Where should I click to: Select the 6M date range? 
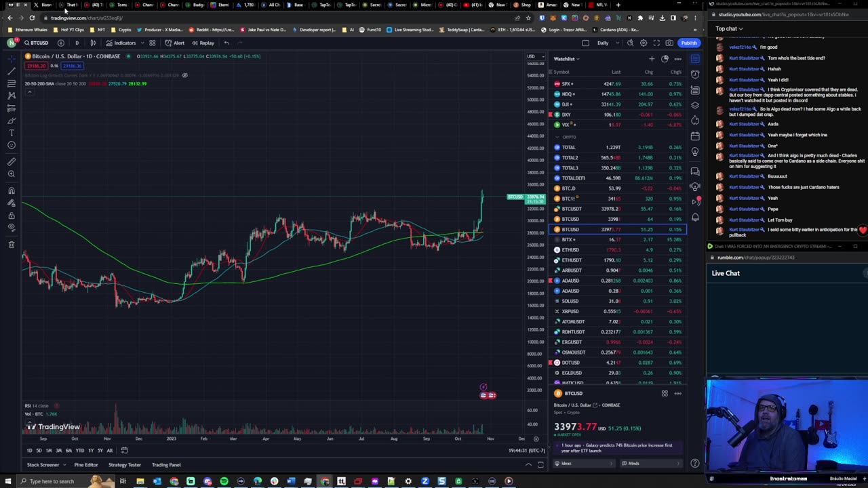(68, 451)
